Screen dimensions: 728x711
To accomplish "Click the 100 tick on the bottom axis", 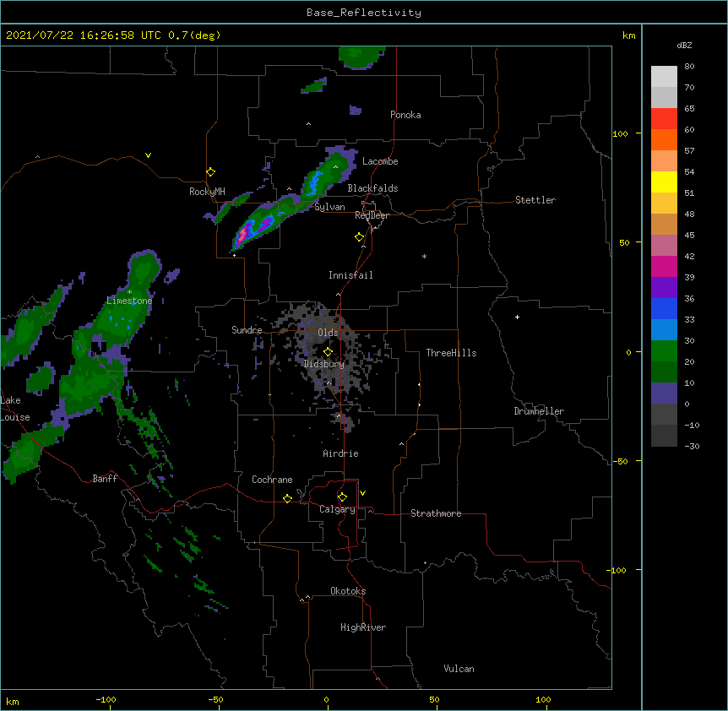I will click(543, 699).
